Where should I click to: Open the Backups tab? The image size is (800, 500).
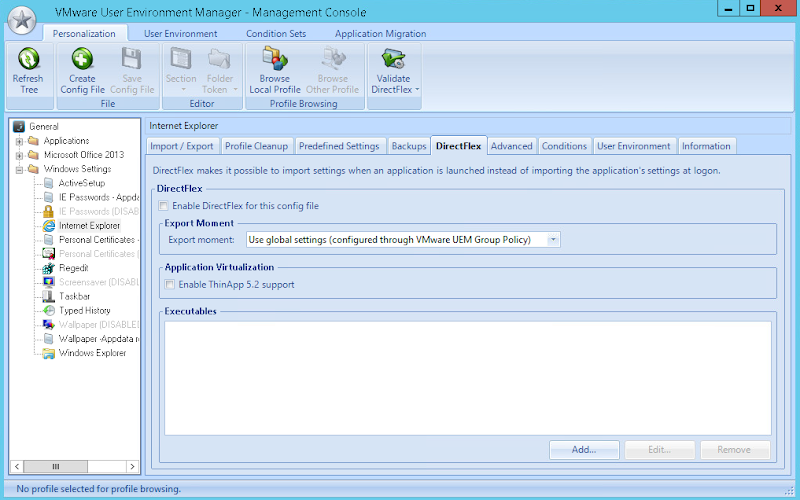tap(409, 146)
